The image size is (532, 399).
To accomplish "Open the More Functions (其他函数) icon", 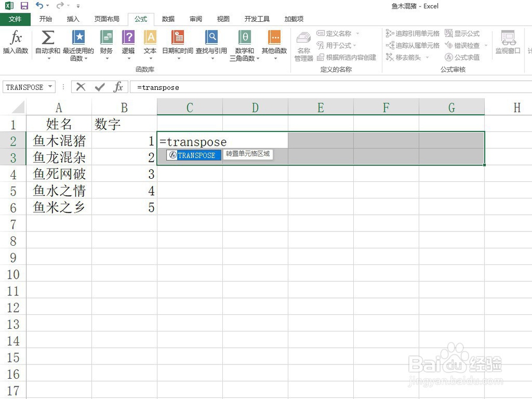I will (274, 37).
